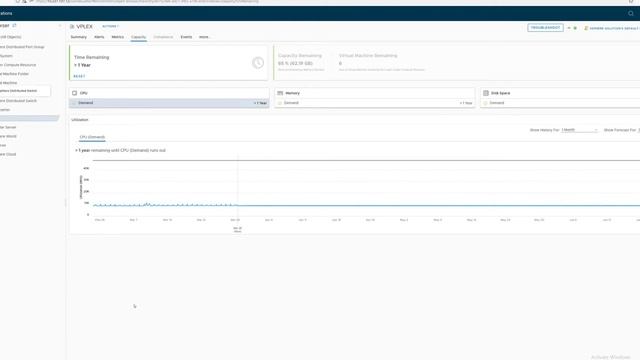640x360 pixels.
Task: Select the Demand row under Disk Space
Action: tap(560, 103)
